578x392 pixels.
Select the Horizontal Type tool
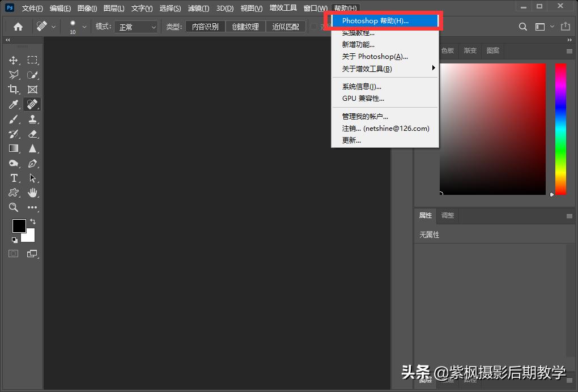(14, 178)
